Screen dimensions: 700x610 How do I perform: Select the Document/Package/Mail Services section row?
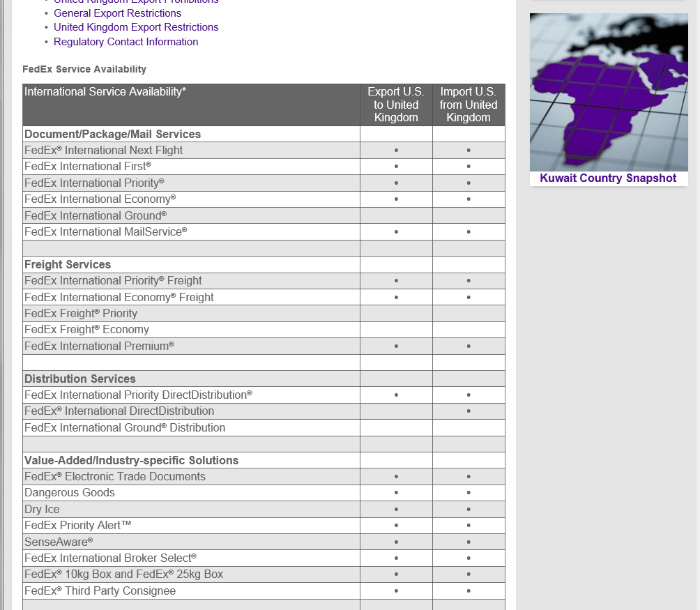[264, 135]
